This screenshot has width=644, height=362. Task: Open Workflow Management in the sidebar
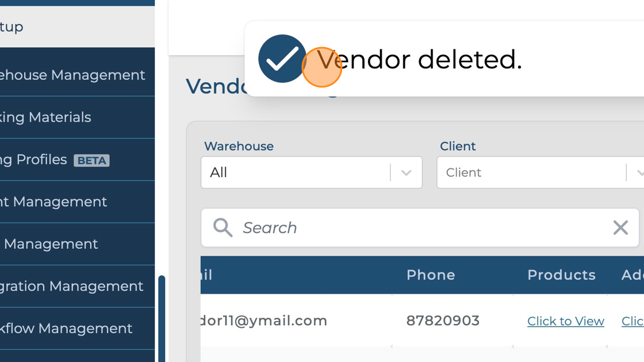(x=77, y=328)
